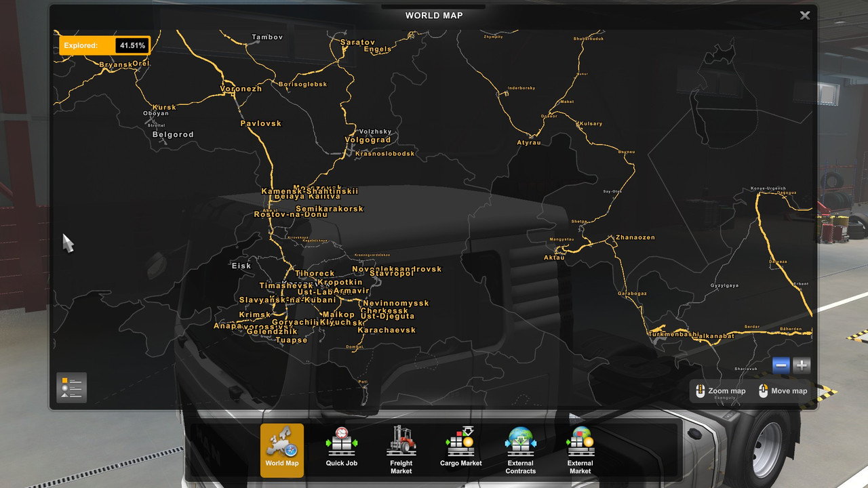Click the Gyzylgaya town label
The image size is (868, 488).
724,285
